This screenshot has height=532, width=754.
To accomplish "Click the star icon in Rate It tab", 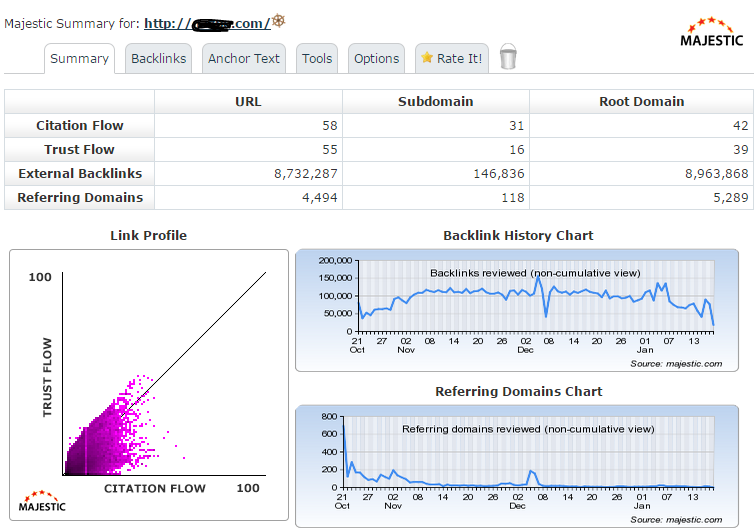I will pyautogui.click(x=427, y=58).
